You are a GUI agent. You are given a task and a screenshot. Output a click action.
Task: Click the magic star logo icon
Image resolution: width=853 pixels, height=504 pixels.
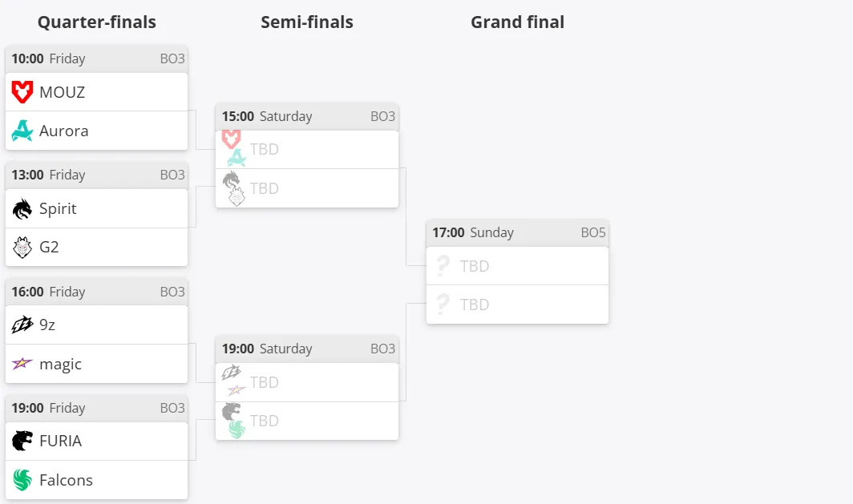[x=22, y=363]
